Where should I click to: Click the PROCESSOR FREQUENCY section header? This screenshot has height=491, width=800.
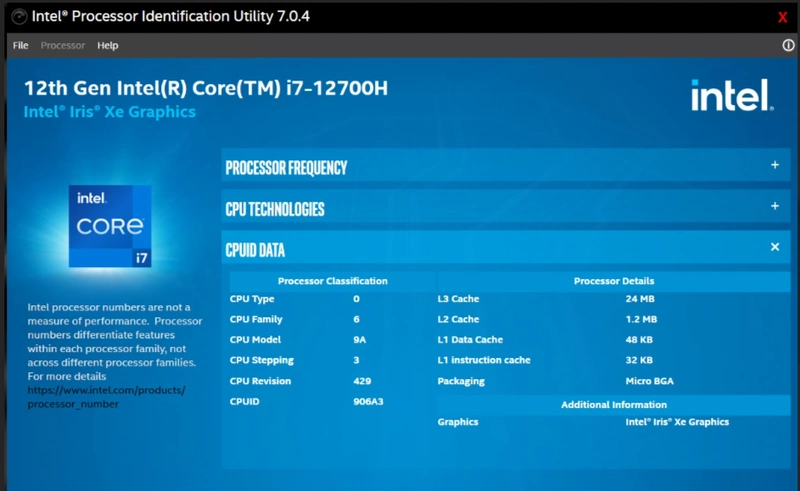click(506, 165)
